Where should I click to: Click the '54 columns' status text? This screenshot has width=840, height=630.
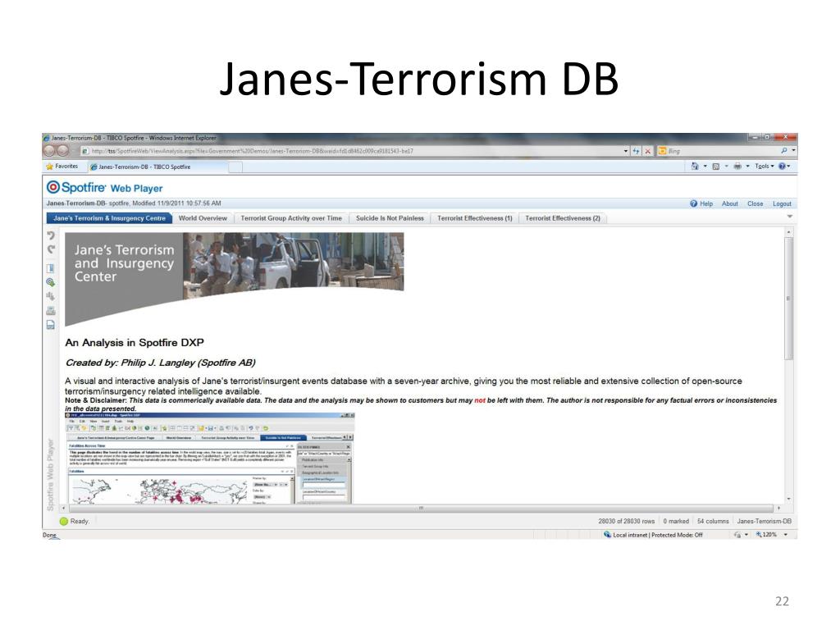(x=713, y=521)
